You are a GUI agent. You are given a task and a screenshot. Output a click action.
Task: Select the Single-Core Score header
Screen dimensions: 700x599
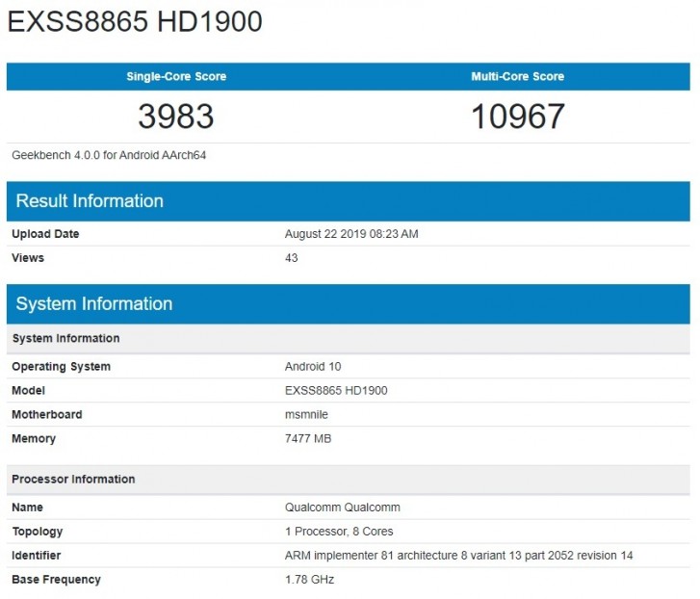pyautogui.click(x=176, y=76)
